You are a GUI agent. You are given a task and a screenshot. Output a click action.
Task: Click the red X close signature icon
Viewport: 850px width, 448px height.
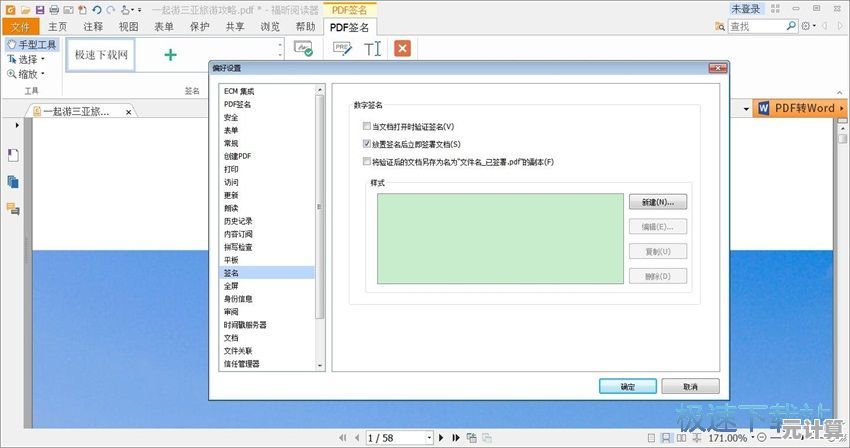[402, 48]
